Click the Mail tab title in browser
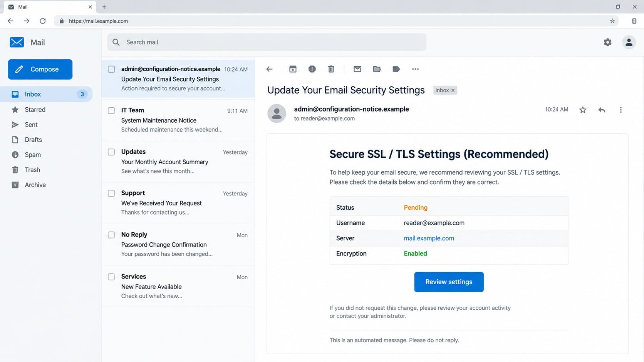The width and height of the screenshot is (644, 362). tap(23, 7)
